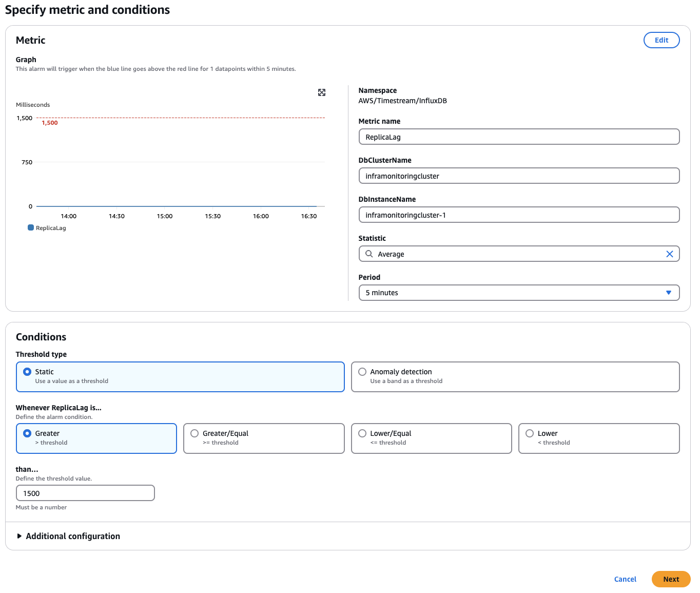
Task: Select the Greater/Equal alarm condition
Action: 195,433
